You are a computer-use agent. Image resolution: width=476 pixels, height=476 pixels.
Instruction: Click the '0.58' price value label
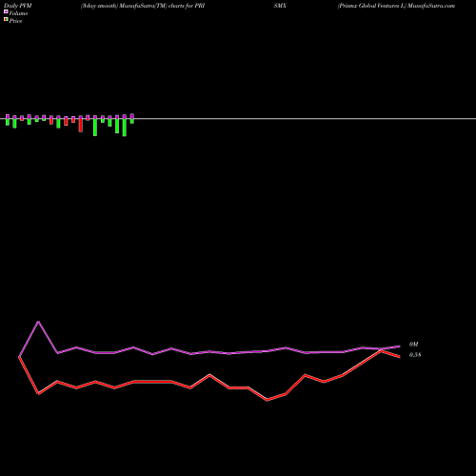(x=415, y=355)
